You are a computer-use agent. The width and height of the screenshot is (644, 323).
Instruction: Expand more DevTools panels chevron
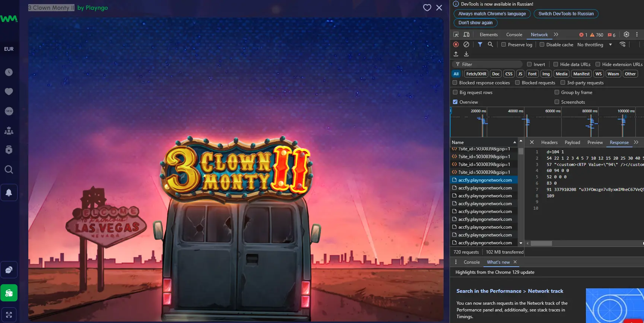(x=556, y=34)
